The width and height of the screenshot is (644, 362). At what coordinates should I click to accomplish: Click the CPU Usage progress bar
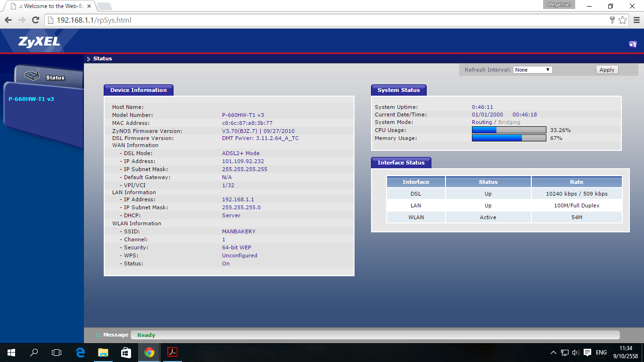point(509,130)
